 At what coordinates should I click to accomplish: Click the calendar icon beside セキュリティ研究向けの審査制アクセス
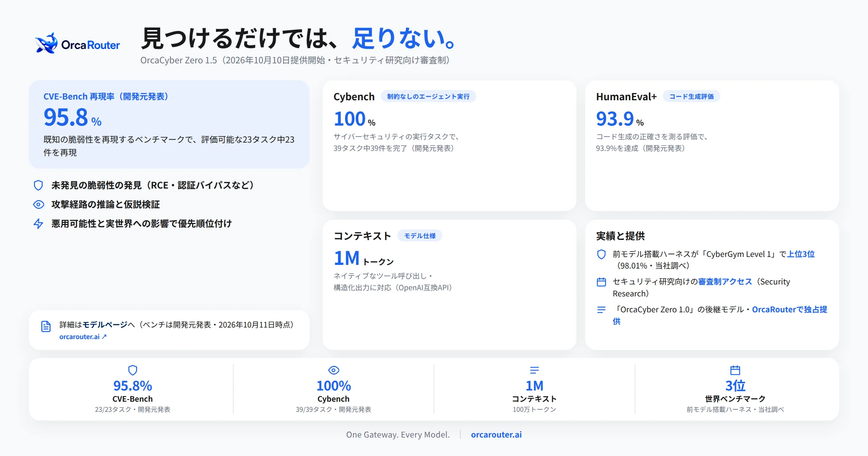coord(601,282)
